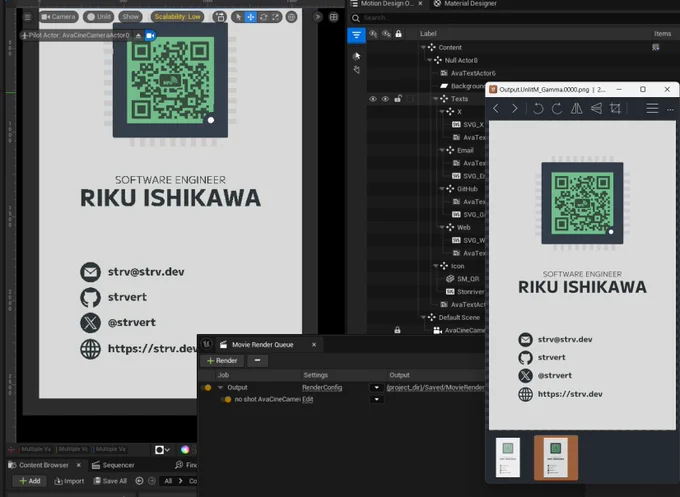Rotate image counterclockwise in image viewer
Screen dimensions: 680x497
click(538, 108)
